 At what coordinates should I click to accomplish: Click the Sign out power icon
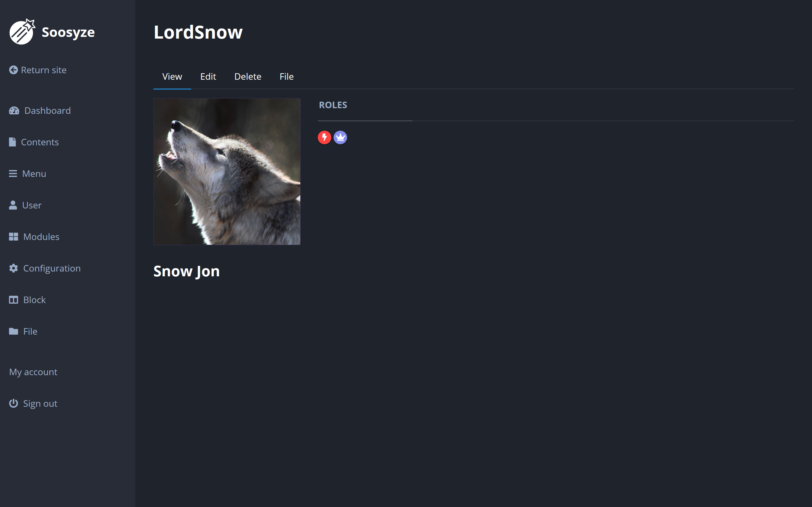point(14,403)
